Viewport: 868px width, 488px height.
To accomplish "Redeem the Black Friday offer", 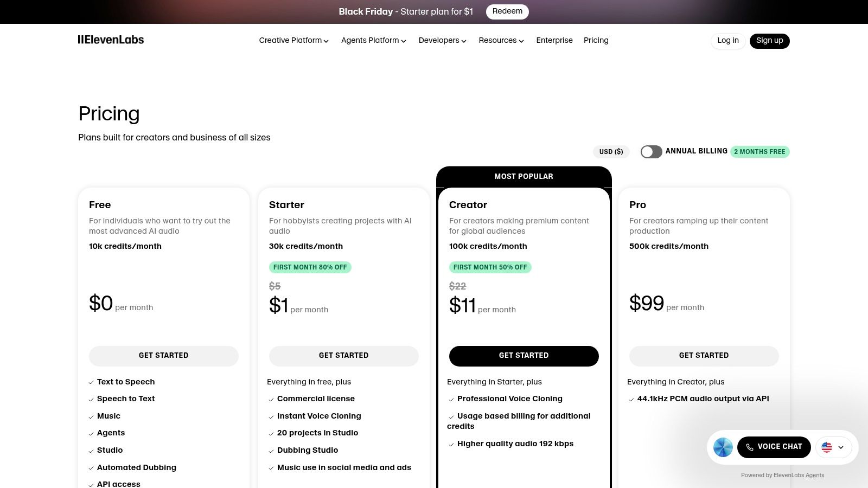I will coord(507,11).
